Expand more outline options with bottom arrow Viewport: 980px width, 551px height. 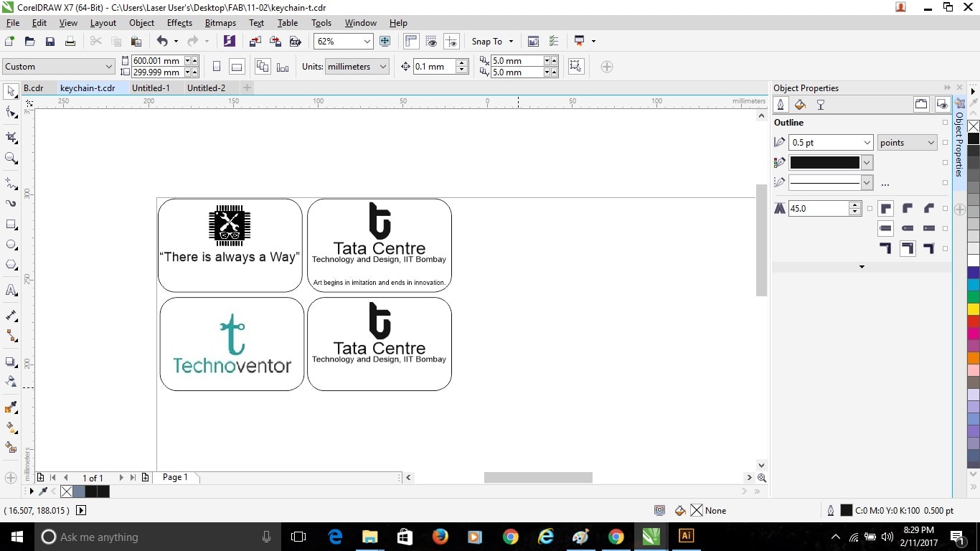[x=862, y=267]
